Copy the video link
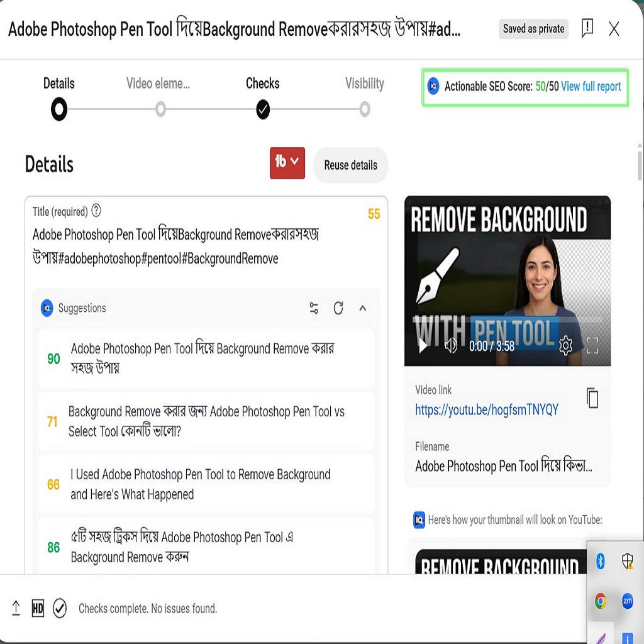The image size is (644, 644). [592, 397]
